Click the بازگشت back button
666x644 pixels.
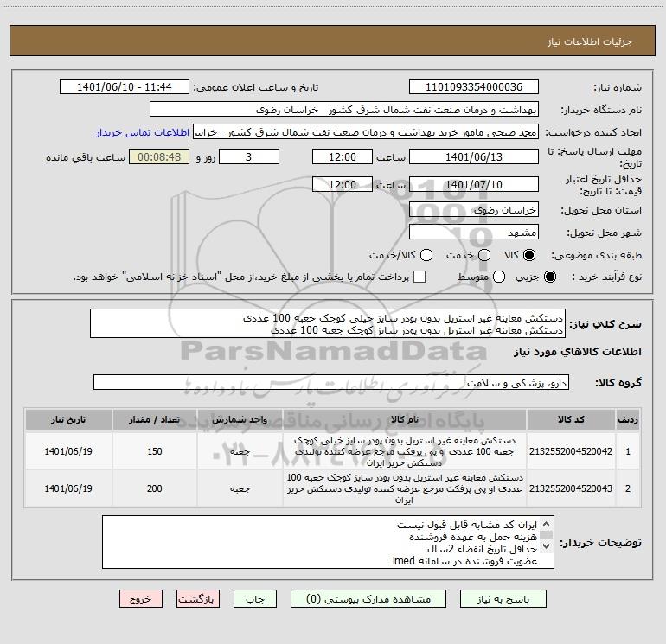(x=198, y=598)
